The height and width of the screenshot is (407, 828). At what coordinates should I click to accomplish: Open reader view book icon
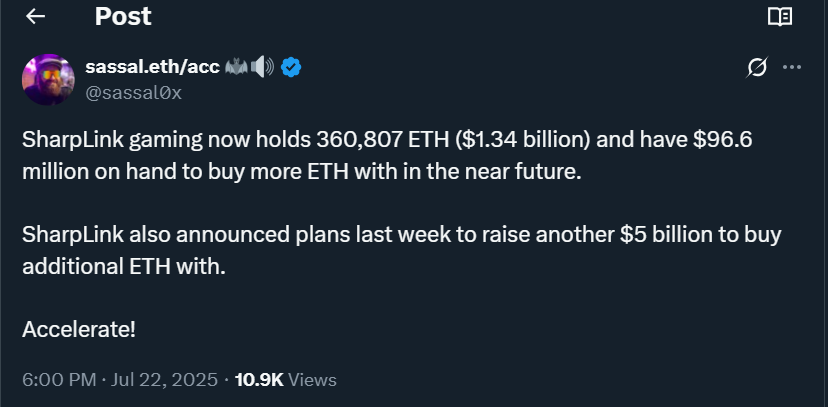pyautogui.click(x=779, y=17)
